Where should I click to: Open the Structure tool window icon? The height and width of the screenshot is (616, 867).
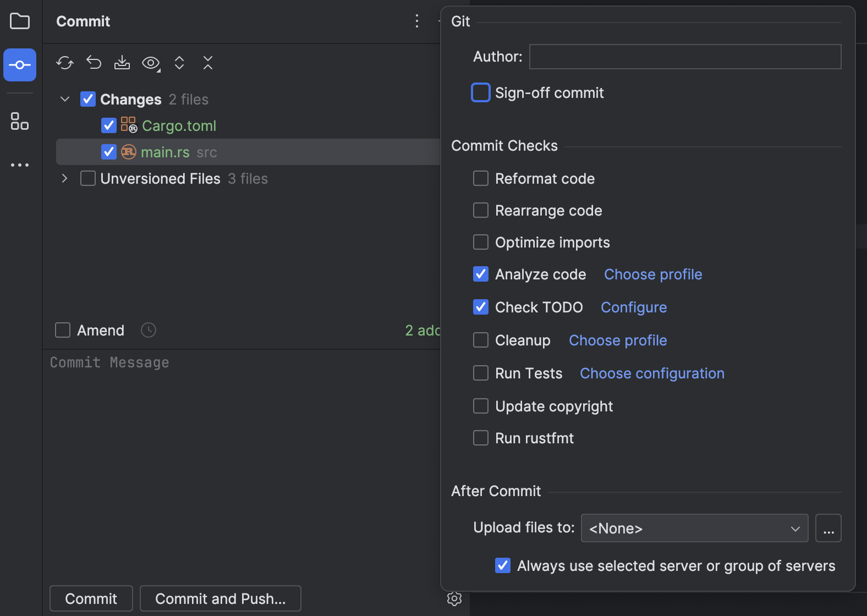20,122
